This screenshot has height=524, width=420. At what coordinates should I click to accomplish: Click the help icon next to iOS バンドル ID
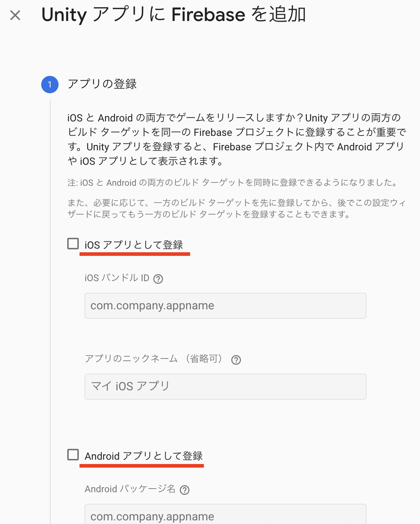tap(158, 279)
